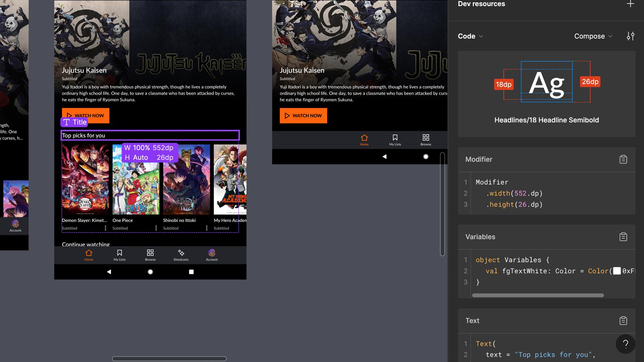Click the canvas horizontal scrollbar
This screenshot has height=362, width=644.
click(x=169, y=358)
